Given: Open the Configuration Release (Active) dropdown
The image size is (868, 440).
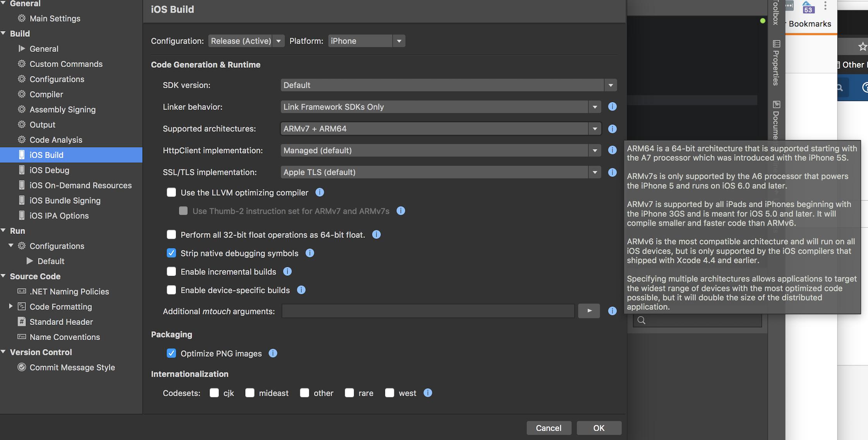Looking at the screenshot, I should pos(246,41).
